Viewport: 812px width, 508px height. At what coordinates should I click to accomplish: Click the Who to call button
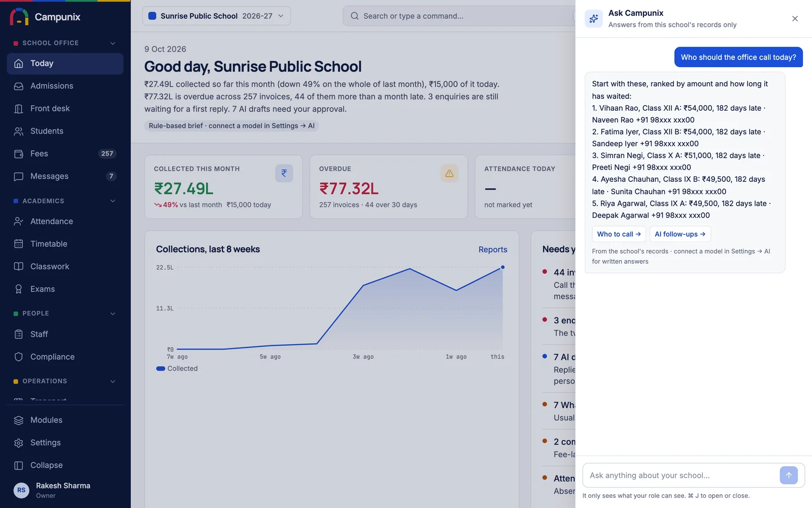click(x=619, y=234)
